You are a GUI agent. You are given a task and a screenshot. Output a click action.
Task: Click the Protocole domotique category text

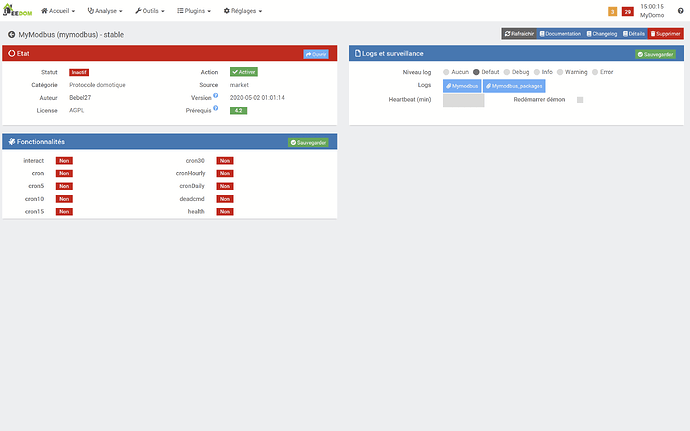tap(97, 85)
